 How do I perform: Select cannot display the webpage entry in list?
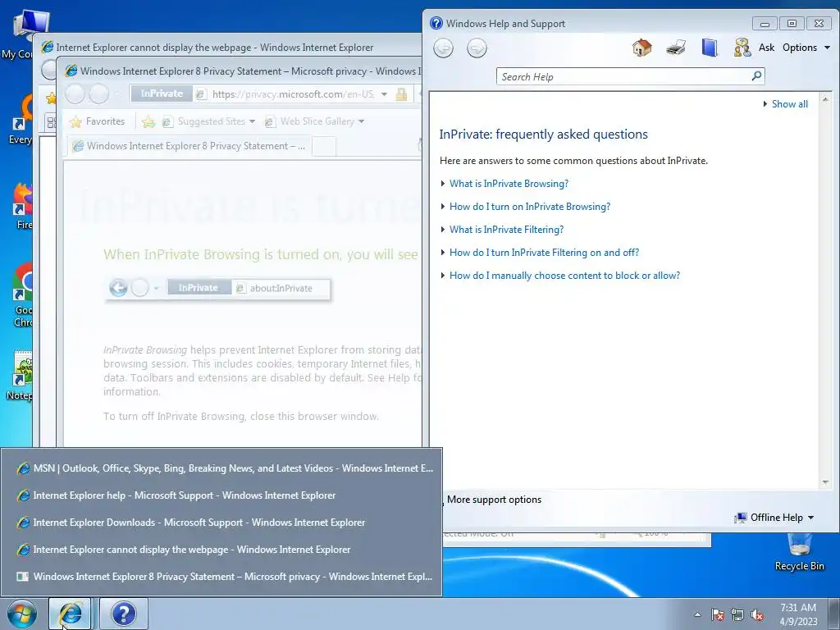click(221, 550)
